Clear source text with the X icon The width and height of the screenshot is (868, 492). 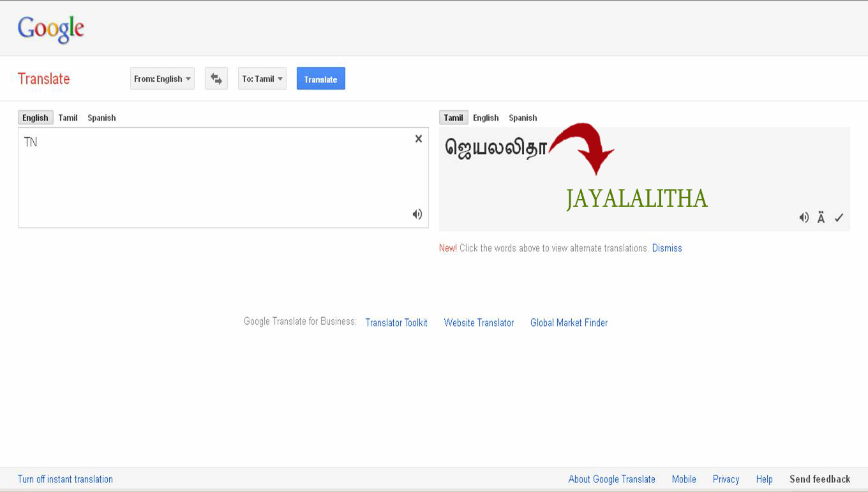[419, 138]
